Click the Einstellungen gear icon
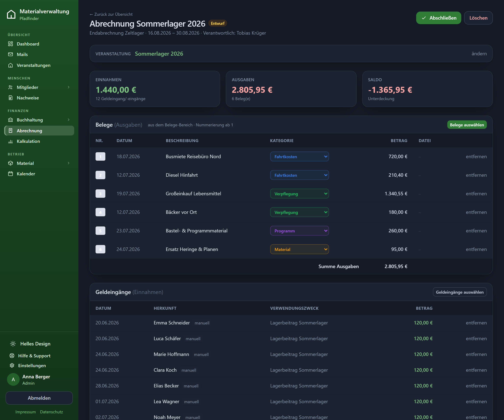The image size is (504, 420). pos(12,366)
